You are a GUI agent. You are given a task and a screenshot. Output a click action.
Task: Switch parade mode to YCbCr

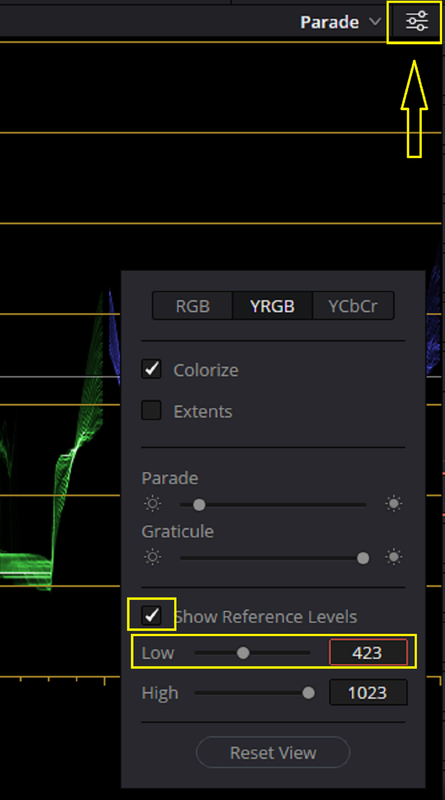tap(353, 306)
